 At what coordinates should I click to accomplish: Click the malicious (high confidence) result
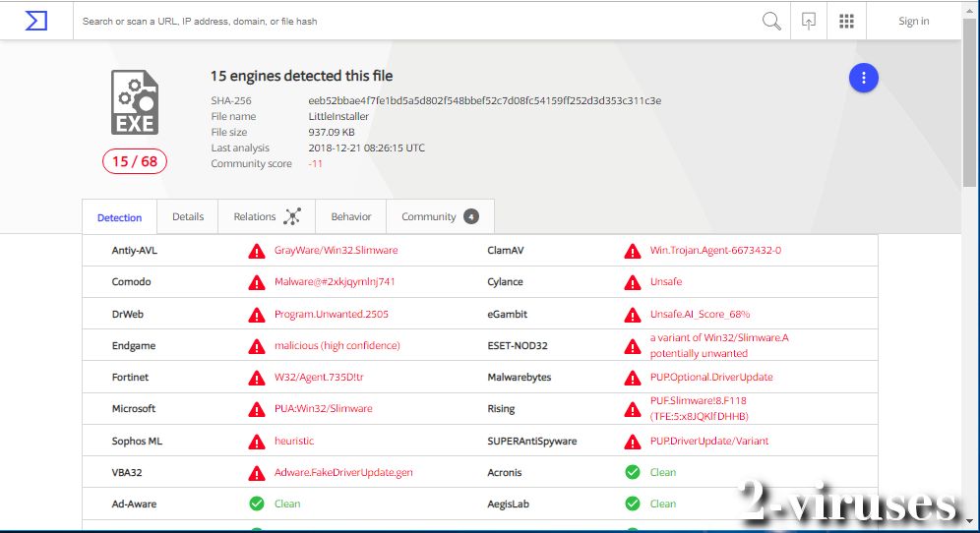coord(337,345)
